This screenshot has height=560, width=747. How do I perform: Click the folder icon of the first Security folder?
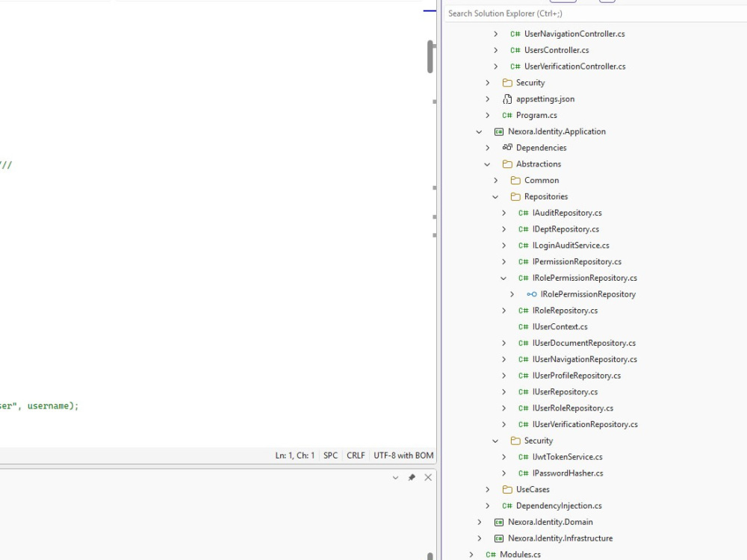[x=507, y=83]
